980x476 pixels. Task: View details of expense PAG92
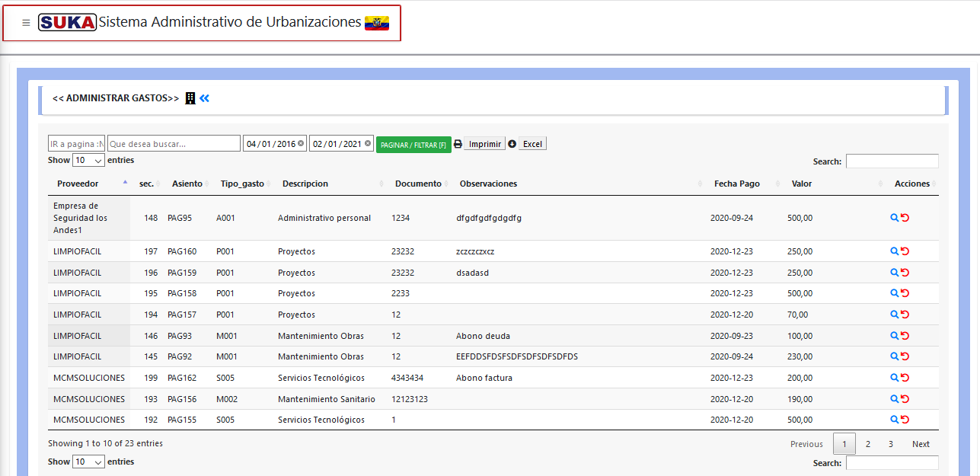point(895,356)
